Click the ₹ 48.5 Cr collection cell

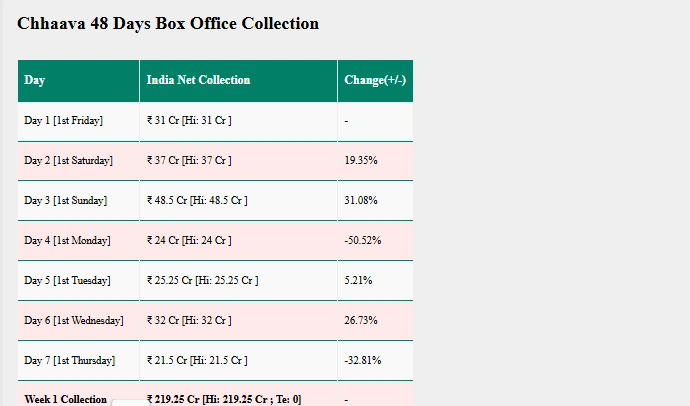[239, 201]
